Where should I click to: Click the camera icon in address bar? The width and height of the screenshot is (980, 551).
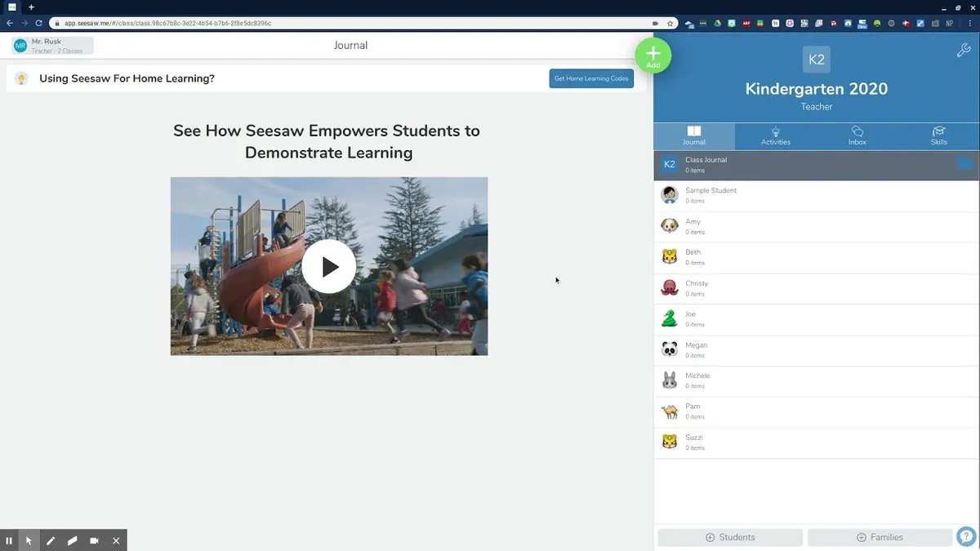click(x=656, y=24)
